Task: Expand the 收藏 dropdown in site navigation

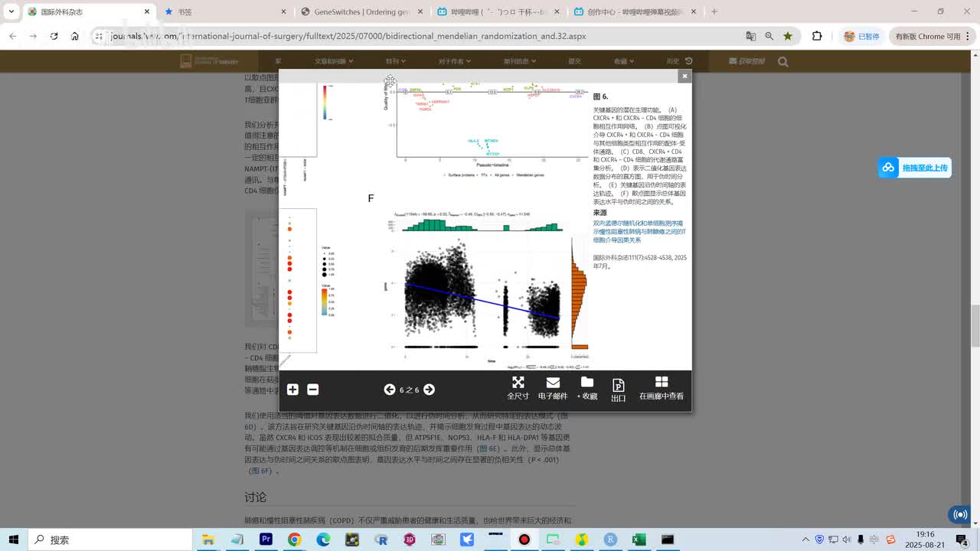Action: (x=623, y=61)
